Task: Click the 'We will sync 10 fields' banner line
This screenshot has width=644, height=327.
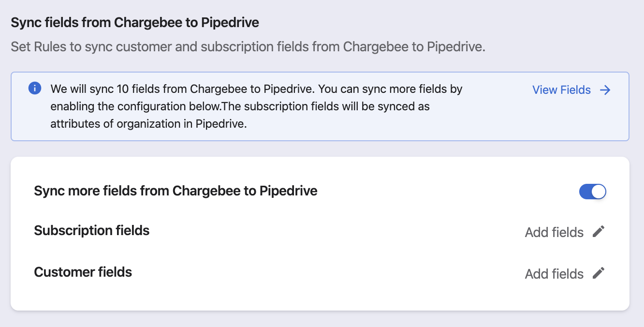Action: click(256, 89)
